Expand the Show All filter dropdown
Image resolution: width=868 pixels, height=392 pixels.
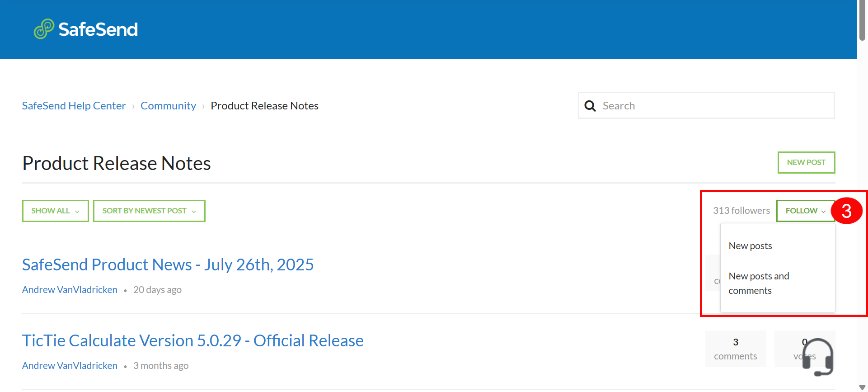click(x=55, y=211)
